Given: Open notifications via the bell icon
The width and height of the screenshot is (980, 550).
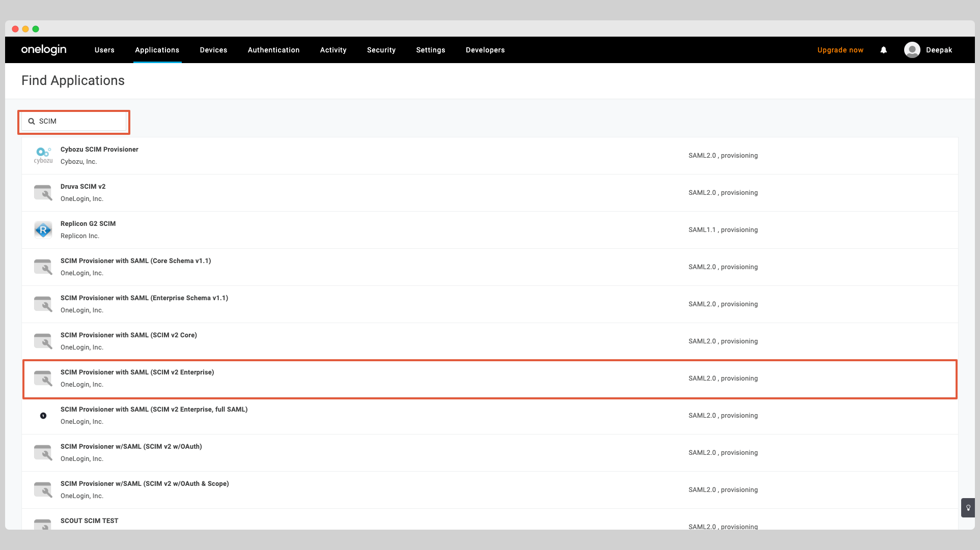Looking at the screenshot, I should [883, 50].
